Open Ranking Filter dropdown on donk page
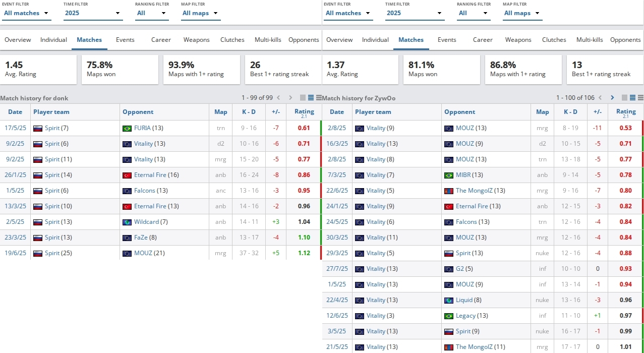The image size is (644, 353). 152,13
